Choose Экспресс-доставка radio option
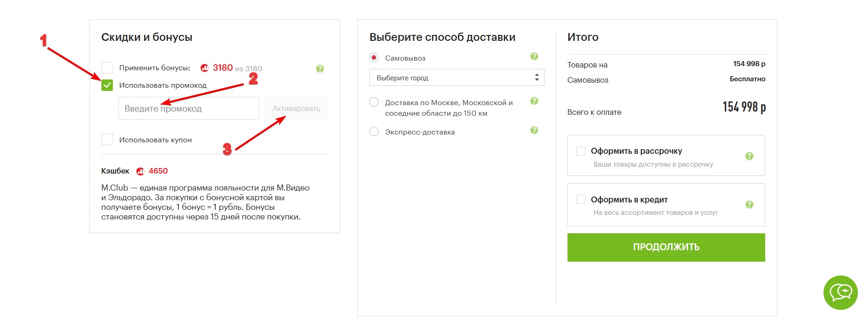 pyautogui.click(x=374, y=132)
